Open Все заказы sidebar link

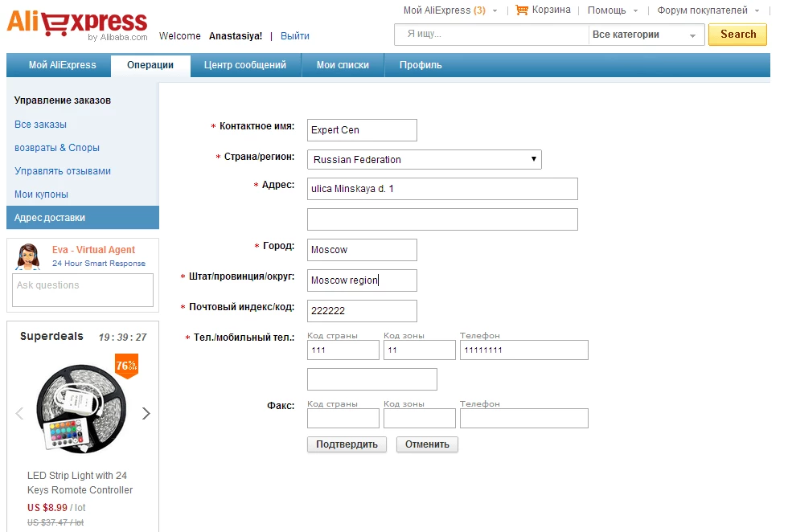click(x=40, y=125)
